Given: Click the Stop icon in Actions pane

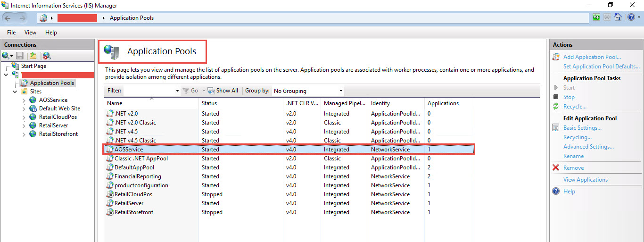Looking at the screenshot, I should click(556, 97).
